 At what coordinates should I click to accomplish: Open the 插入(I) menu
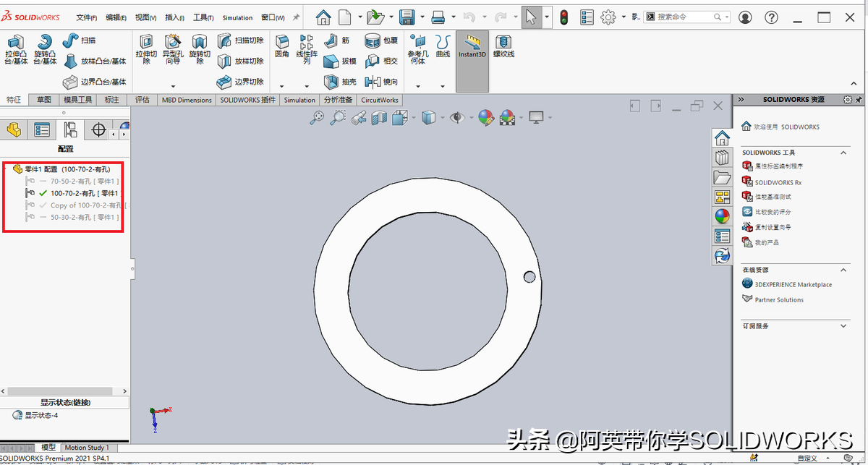[x=174, y=17]
